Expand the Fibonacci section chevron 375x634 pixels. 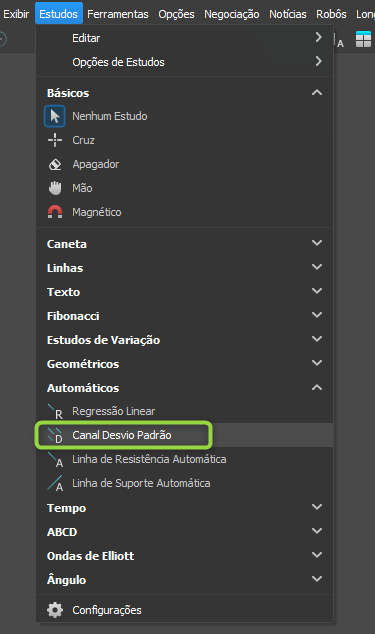point(317,315)
